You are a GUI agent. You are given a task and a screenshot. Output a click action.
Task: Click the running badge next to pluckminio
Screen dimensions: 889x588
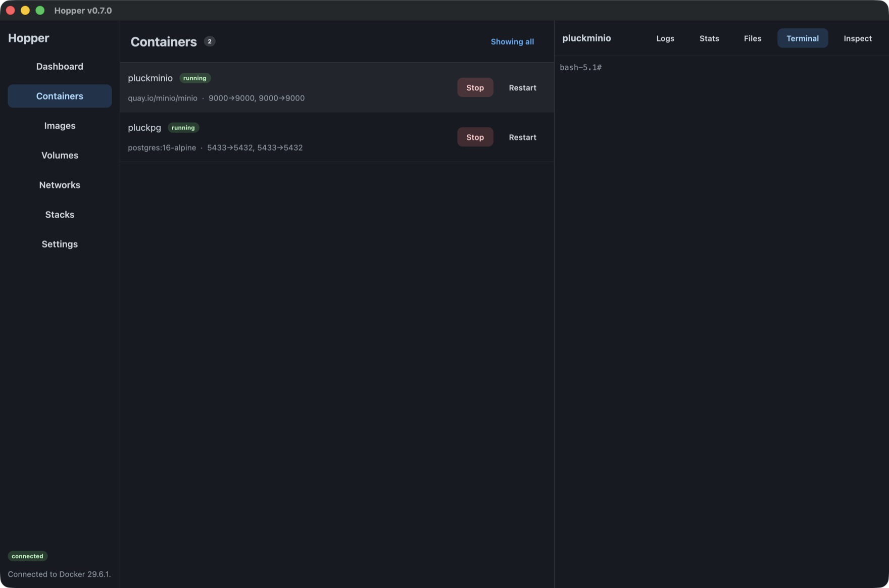pos(194,78)
